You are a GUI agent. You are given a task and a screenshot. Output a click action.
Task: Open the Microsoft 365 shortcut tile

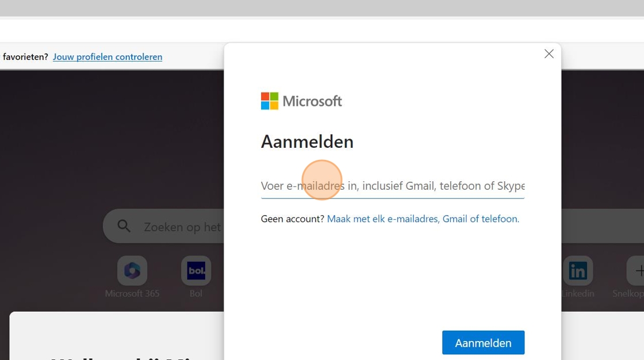[132, 270]
